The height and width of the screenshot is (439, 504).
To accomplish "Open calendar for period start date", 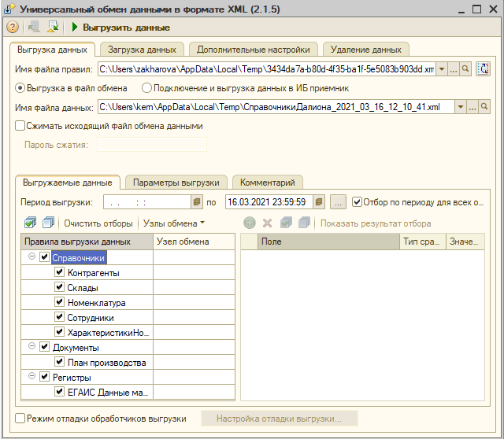I will pos(197,202).
